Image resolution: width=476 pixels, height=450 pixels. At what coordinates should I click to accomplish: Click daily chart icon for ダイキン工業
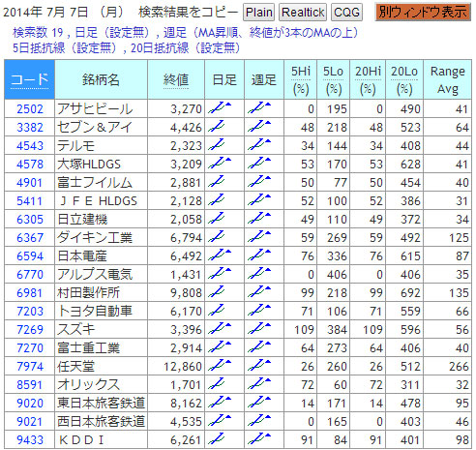(x=216, y=236)
